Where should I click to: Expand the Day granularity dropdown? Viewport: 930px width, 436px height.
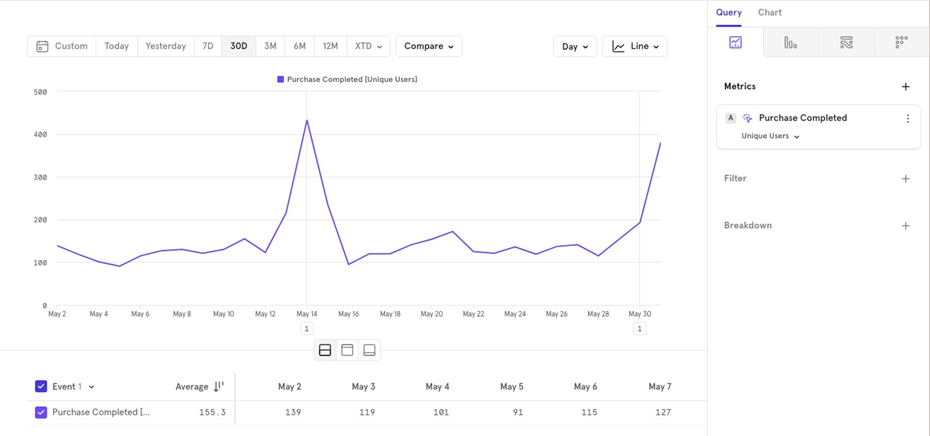tap(574, 46)
